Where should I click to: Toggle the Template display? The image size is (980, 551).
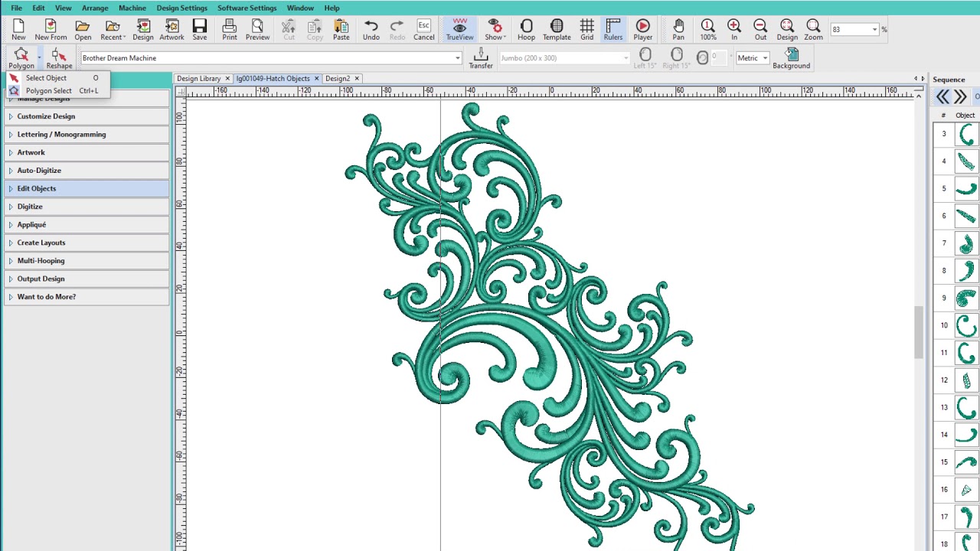coord(557,30)
